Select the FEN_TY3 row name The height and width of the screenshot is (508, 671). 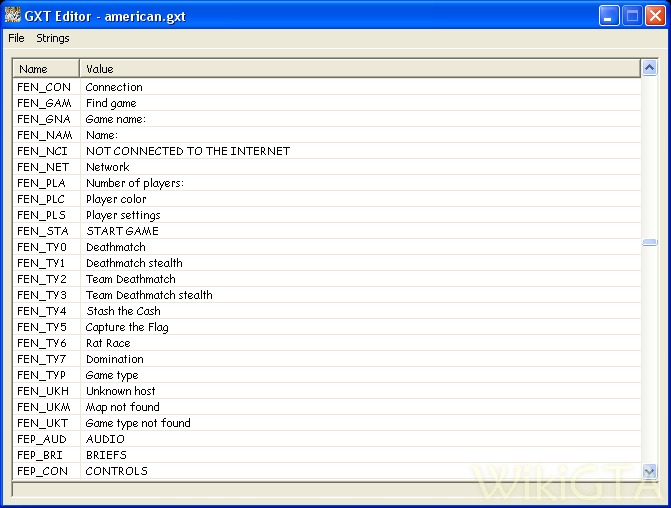pos(42,295)
